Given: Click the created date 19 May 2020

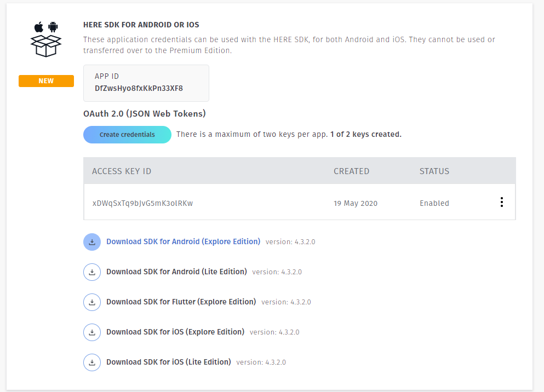Looking at the screenshot, I should click(x=356, y=204).
